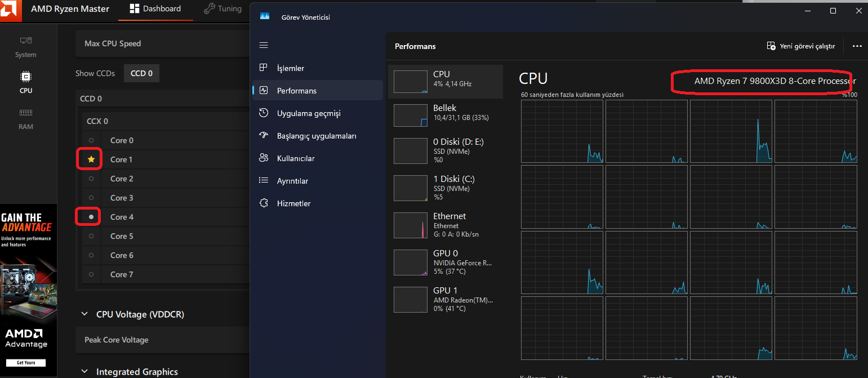The width and height of the screenshot is (868, 378).
Task: Select GPU 1 AMD Radeon item
Action: coord(445,300)
